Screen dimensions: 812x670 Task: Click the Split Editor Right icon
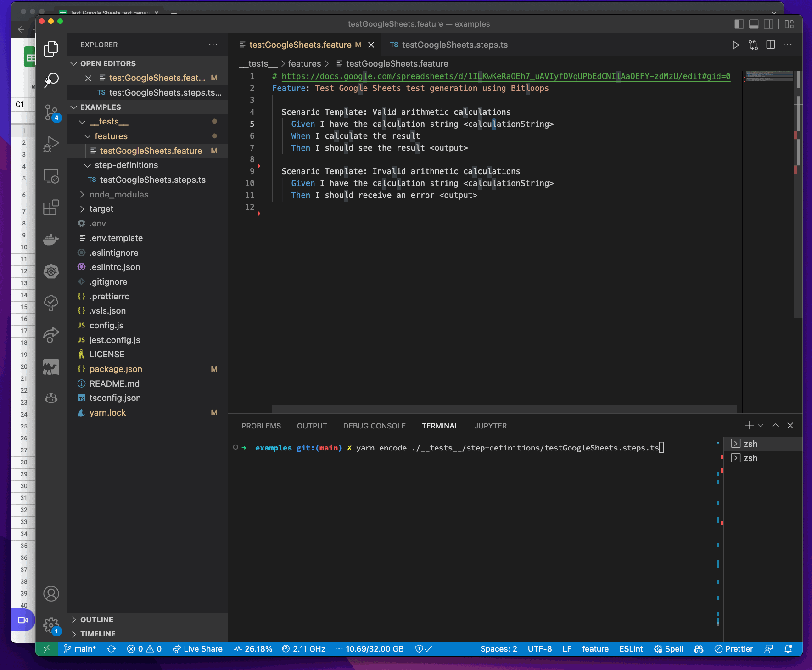click(771, 45)
